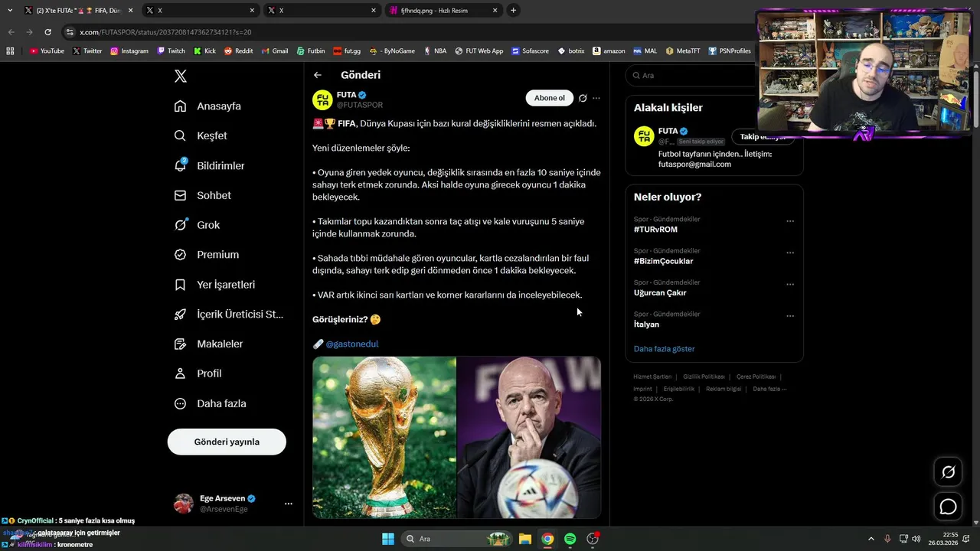Click the address bar URL

tap(165, 32)
